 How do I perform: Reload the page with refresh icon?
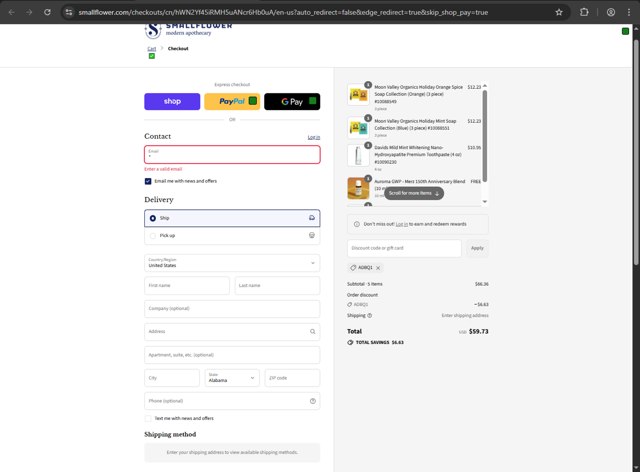point(47,12)
